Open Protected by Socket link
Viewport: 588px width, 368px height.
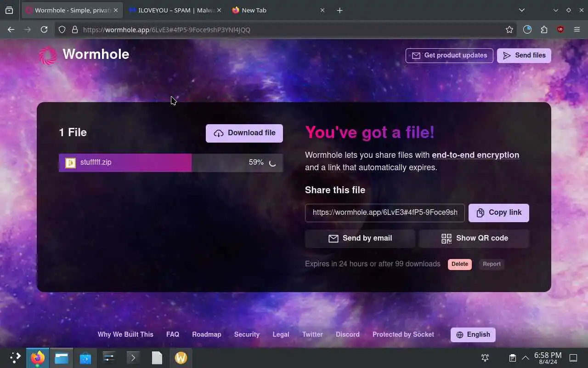click(403, 334)
